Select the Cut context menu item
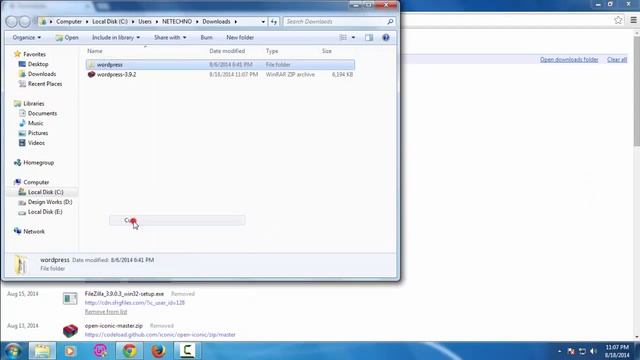The width and height of the screenshot is (640, 360). [x=177, y=220]
